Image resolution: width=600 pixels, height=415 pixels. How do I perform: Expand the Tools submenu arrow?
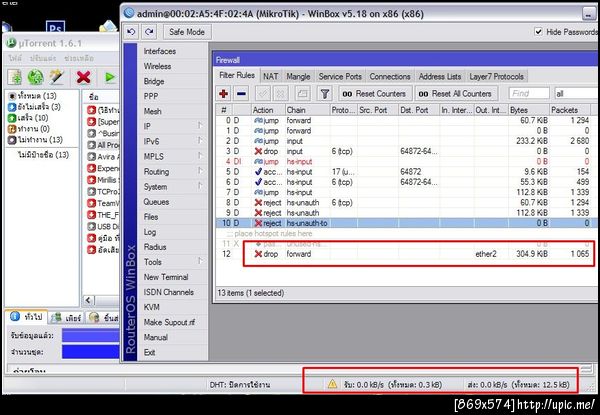coord(200,261)
